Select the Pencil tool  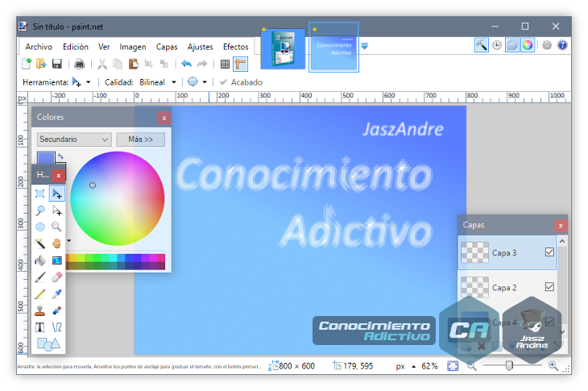click(40, 293)
